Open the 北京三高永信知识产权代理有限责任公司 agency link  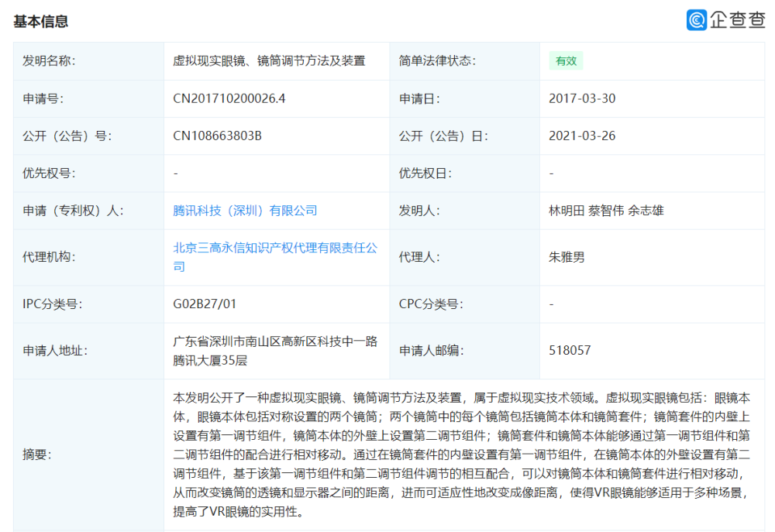275,257
